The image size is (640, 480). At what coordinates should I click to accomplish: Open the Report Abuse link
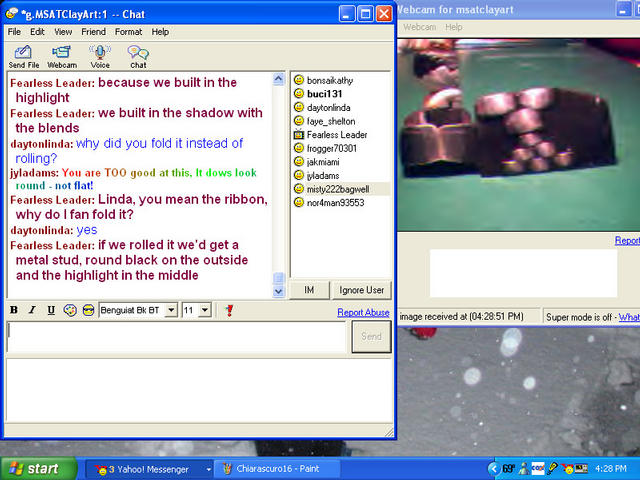(363, 312)
